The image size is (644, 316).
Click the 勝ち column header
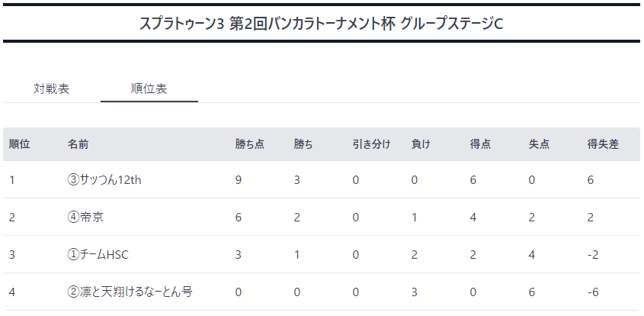click(x=303, y=144)
